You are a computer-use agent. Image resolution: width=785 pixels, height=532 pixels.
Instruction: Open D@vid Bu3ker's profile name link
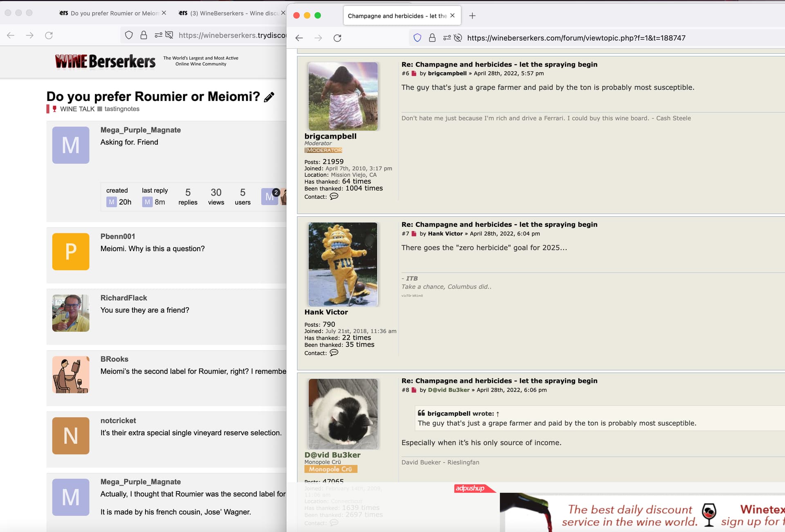tap(332, 455)
